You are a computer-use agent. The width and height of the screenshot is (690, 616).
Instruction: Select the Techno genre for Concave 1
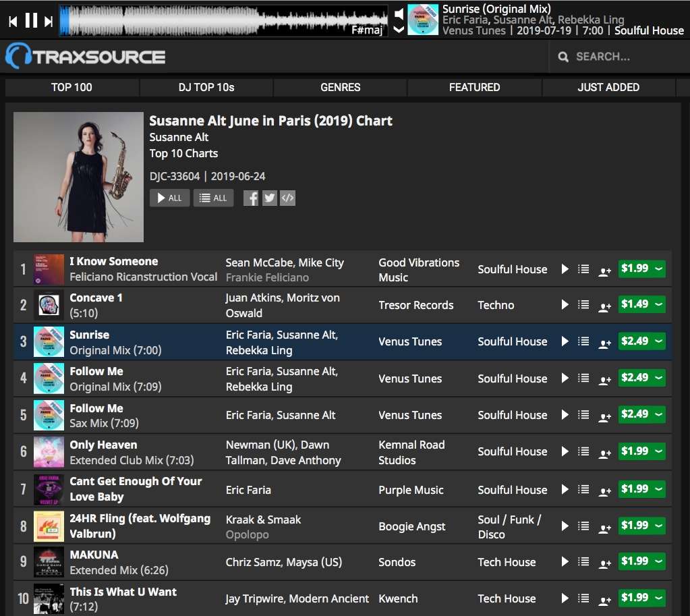pyautogui.click(x=496, y=305)
